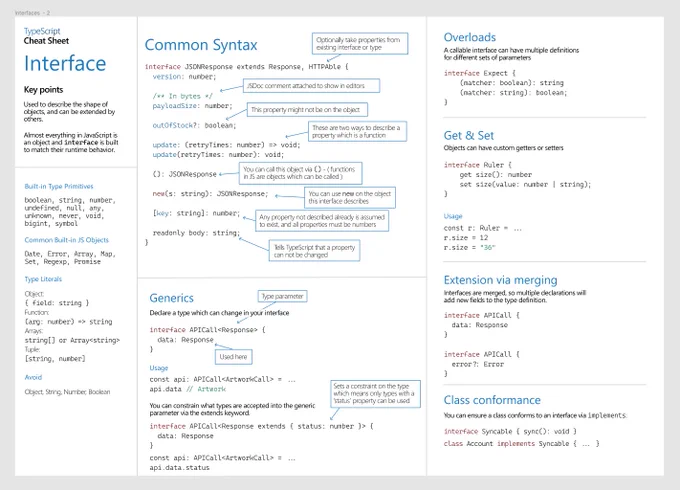Click 'outOfStock?: boolean;' code line
The width and height of the screenshot is (680, 490).
[194, 125]
